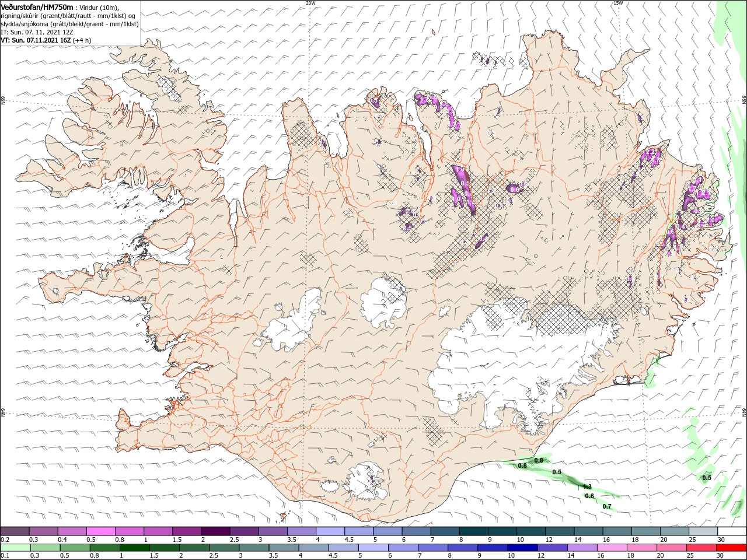This screenshot has width=747, height=560.
Task: Click the (+4 h) forecast offset text
Action: click(82, 40)
